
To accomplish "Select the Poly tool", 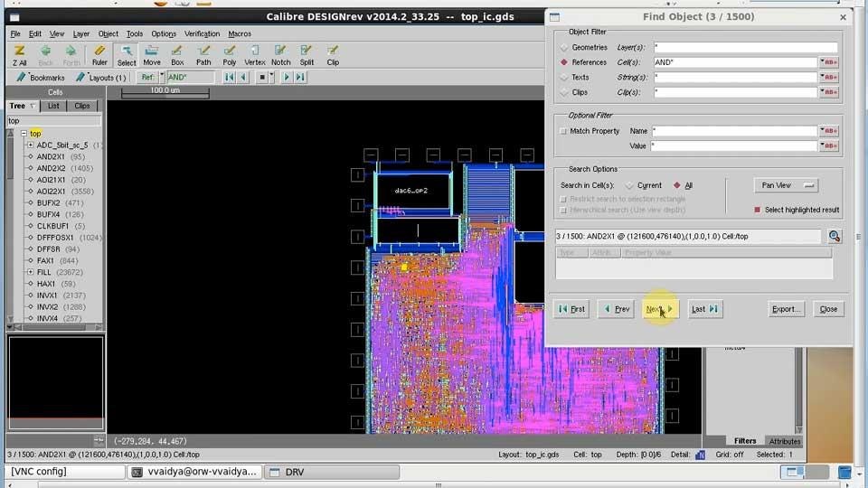I will coord(229,55).
